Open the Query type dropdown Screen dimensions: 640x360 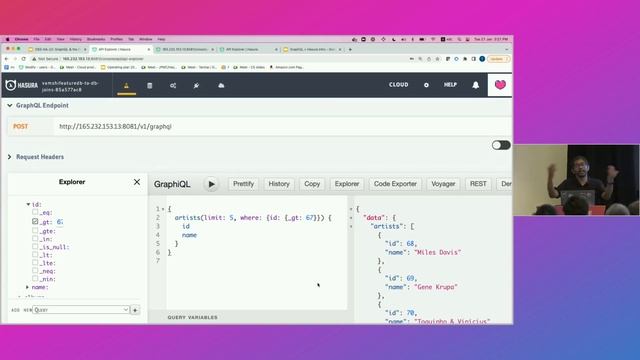81,310
